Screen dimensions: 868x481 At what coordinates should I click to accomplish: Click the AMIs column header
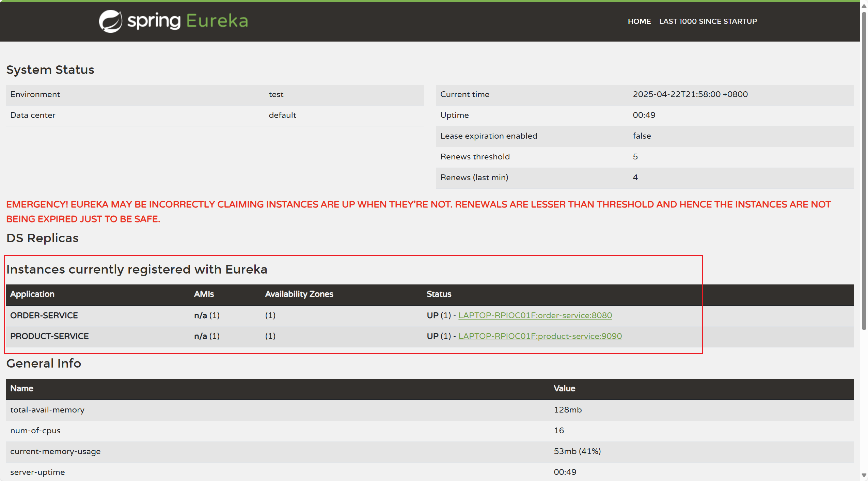pyautogui.click(x=204, y=294)
